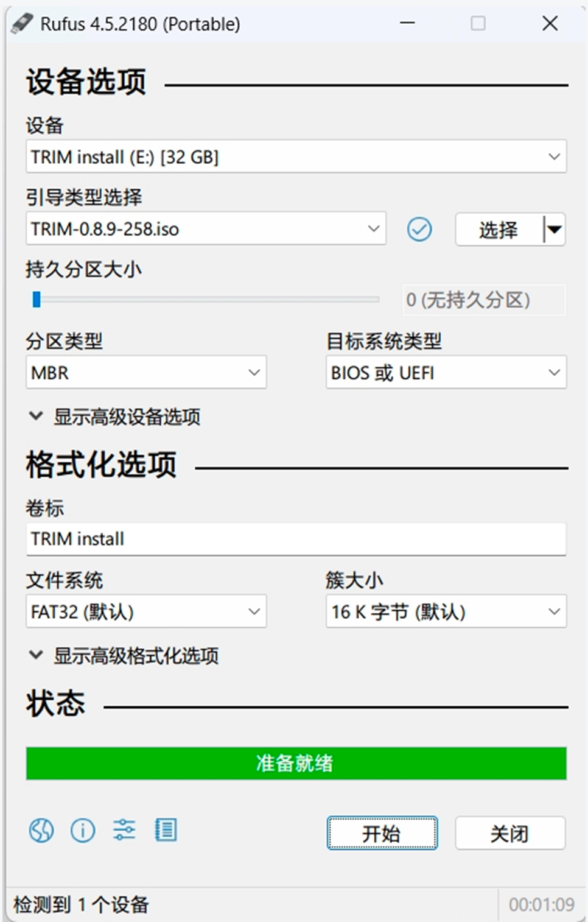Click the Rufus USB title bar icon

[22, 24]
